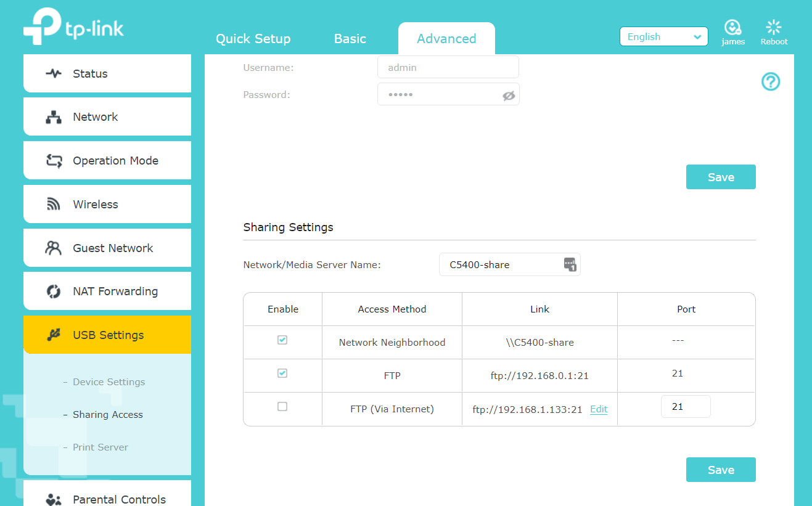Click the james user account icon
This screenshot has width=812, height=506.
pyautogui.click(x=732, y=28)
